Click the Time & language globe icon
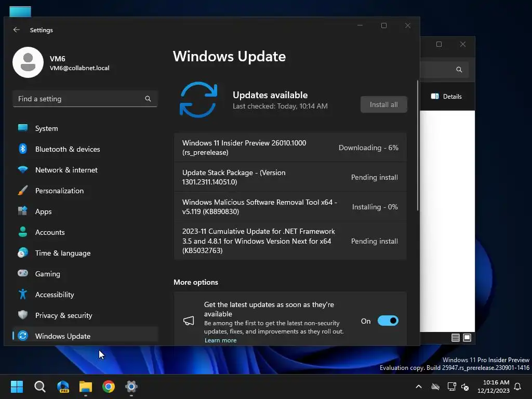 [23, 253]
